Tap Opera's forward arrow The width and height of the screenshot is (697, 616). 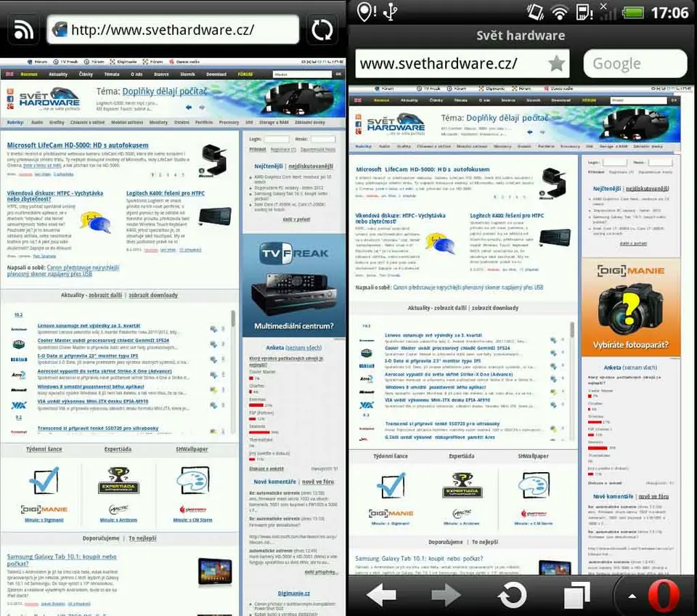[446, 596]
